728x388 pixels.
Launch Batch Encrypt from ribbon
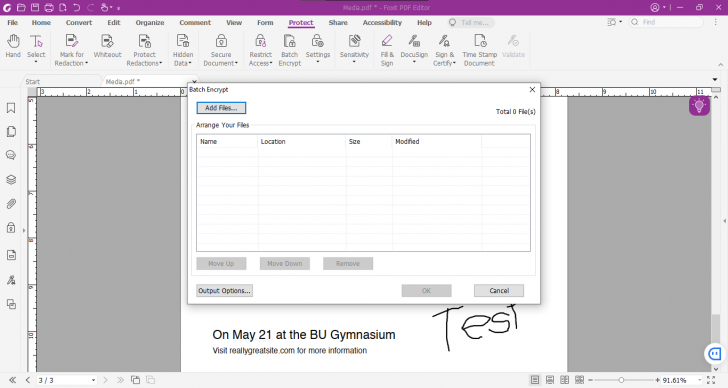point(290,50)
